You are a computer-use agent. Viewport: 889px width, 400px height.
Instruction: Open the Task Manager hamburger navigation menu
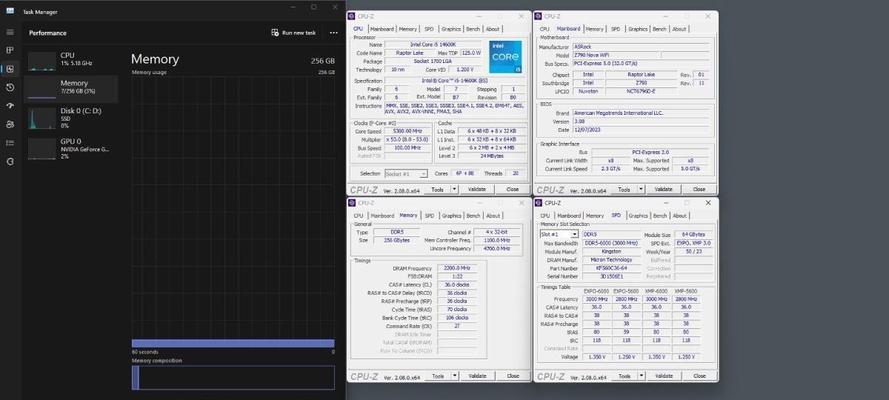10,32
